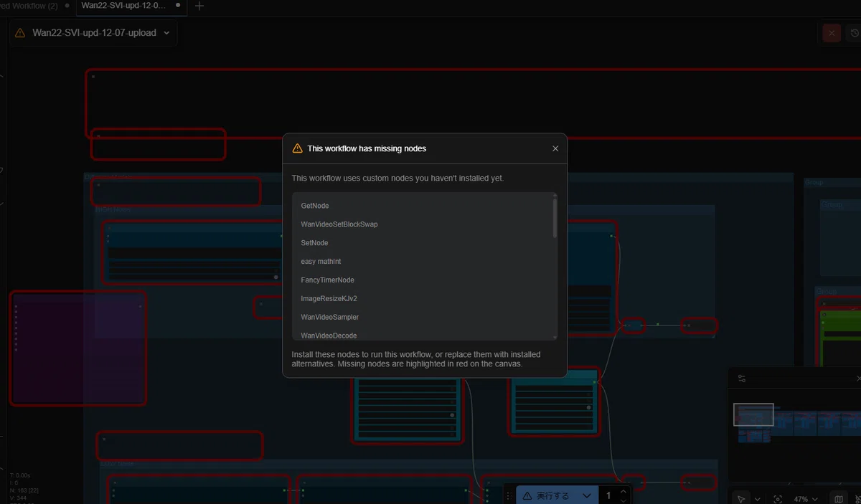The image size is (861, 504).
Task: Expand the run button options chevron
Action: point(586,495)
